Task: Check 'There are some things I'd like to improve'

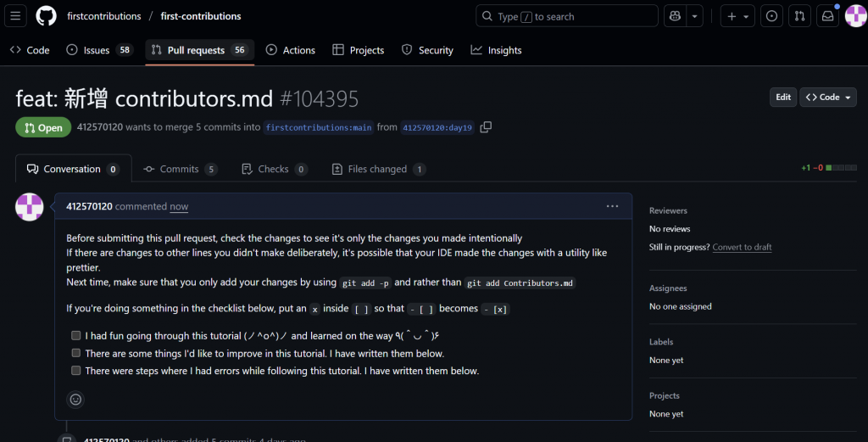Action: tap(75, 353)
